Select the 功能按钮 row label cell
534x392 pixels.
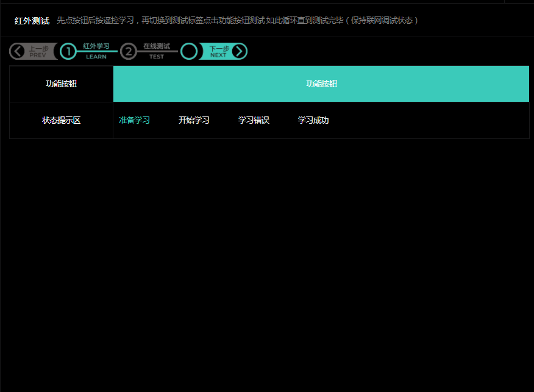pos(61,84)
